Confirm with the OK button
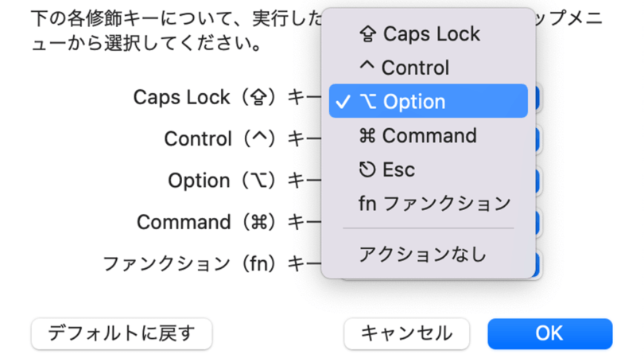 point(549,333)
